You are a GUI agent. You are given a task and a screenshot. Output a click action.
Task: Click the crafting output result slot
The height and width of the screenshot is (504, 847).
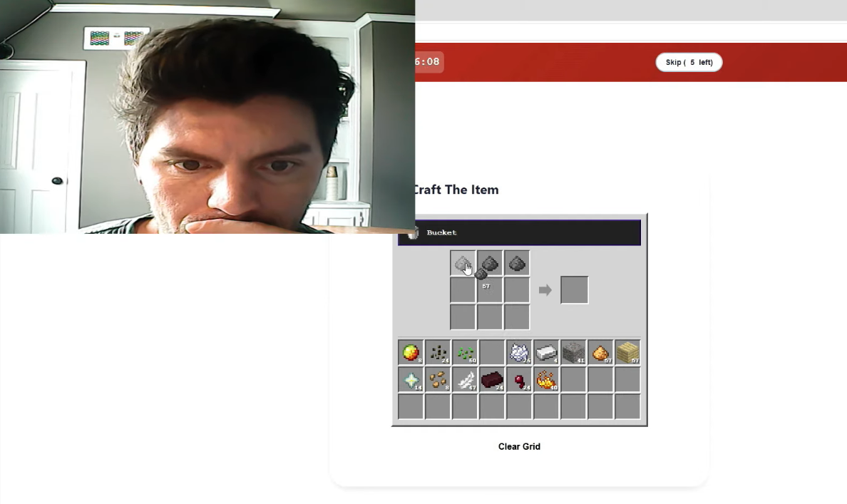(x=574, y=290)
